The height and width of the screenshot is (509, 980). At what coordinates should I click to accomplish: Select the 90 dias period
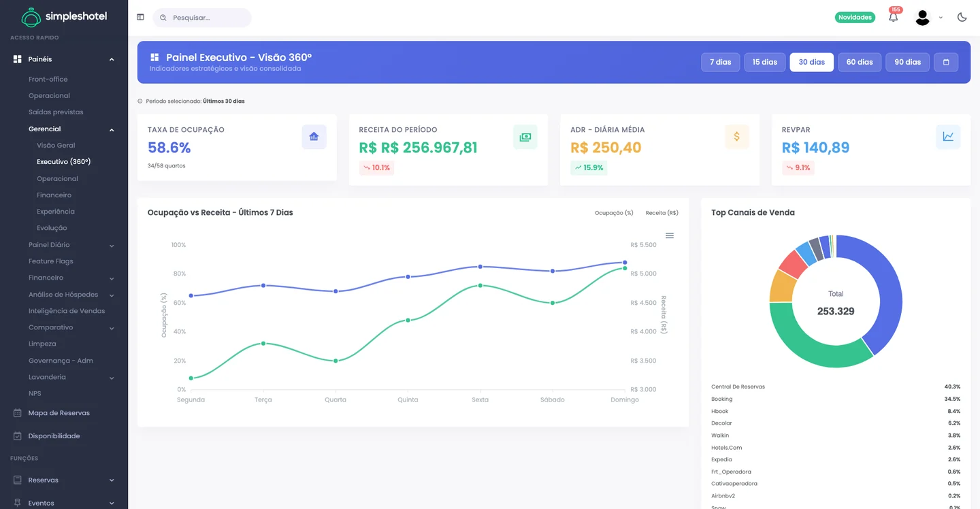click(x=908, y=62)
